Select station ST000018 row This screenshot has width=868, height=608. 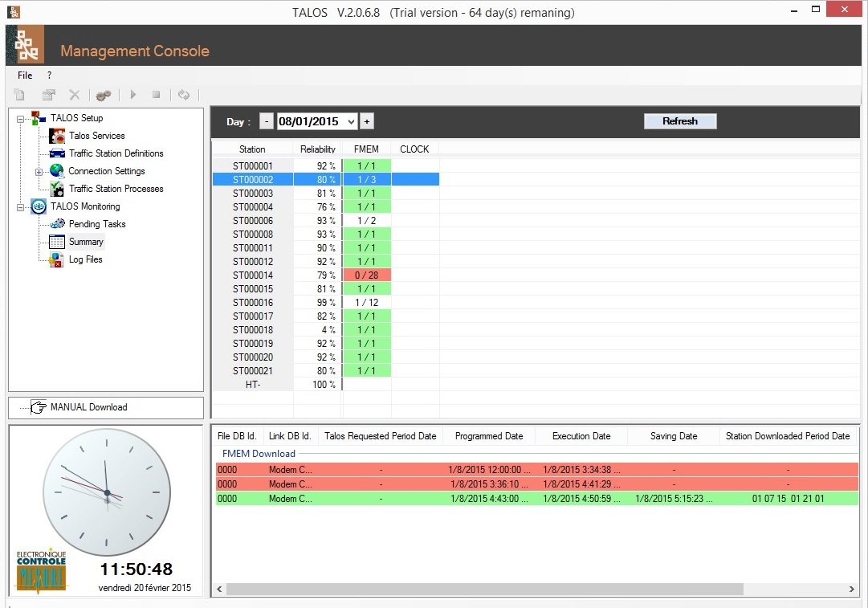tap(326, 329)
